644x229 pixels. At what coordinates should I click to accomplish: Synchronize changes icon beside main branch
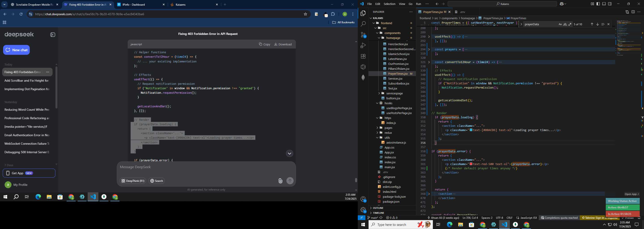pos(381,218)
